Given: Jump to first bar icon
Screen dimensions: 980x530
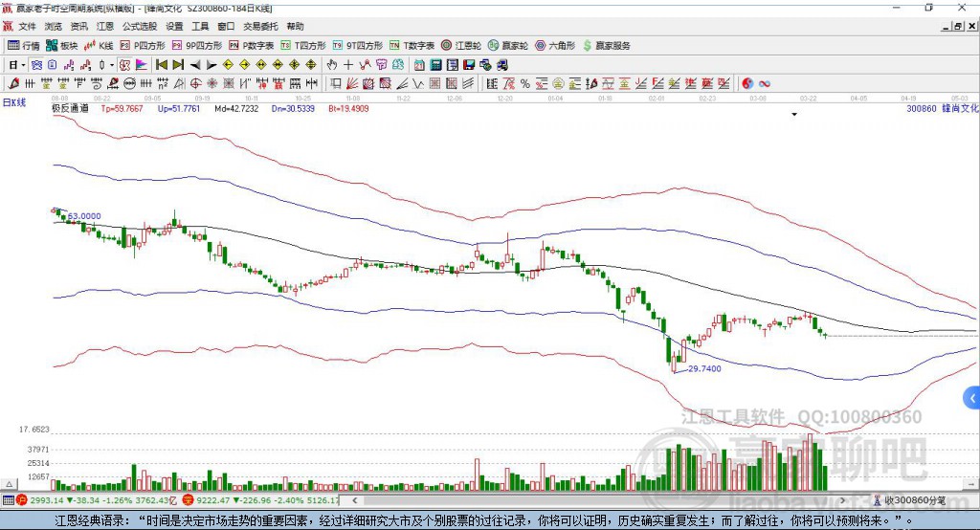Looking at the screenshot, I should (162, 65).
